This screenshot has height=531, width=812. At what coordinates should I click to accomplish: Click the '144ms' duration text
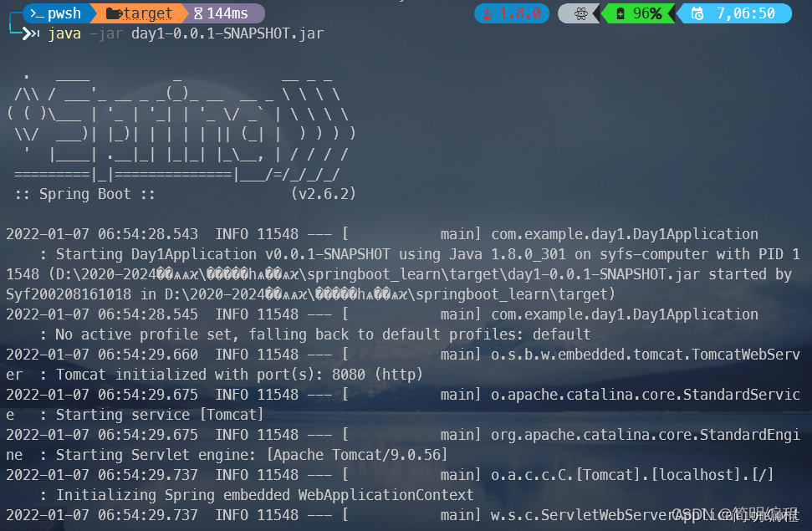227,13
